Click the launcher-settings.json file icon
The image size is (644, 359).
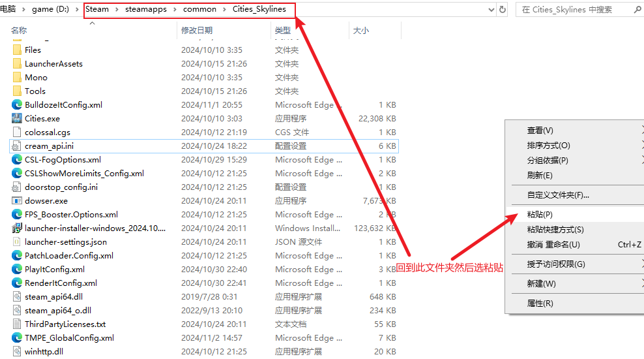coord(17,242)
